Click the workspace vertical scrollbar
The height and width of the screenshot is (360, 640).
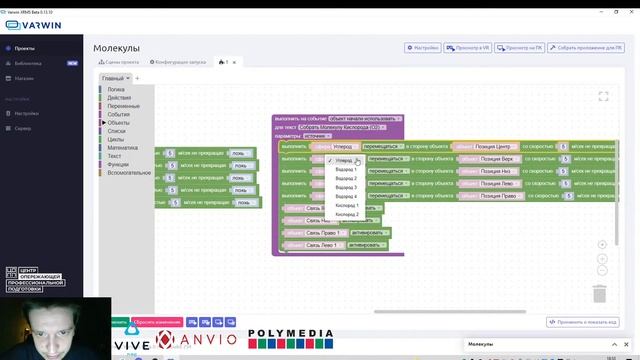[616, 192]
